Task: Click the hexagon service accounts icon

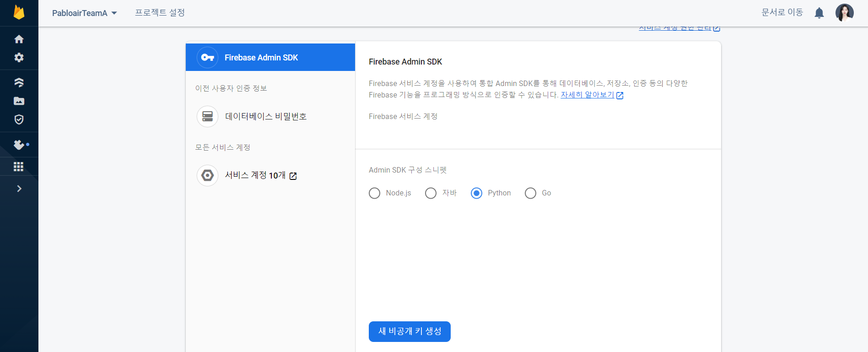Action: tap(207, 175)
